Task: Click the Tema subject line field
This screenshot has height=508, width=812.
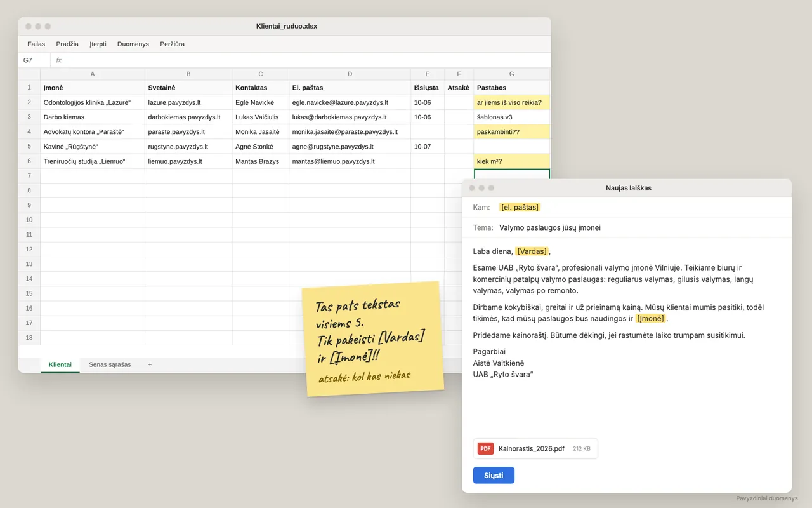Action: click(627, 227)
